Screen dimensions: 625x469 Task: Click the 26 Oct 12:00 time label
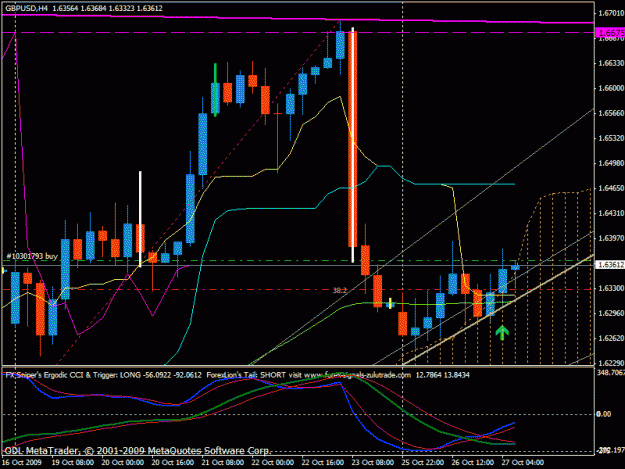(x=472, y=463)
